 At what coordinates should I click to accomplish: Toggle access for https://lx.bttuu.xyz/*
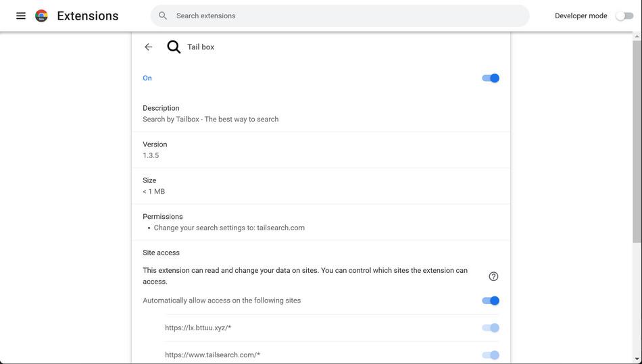tap(490, 328)
